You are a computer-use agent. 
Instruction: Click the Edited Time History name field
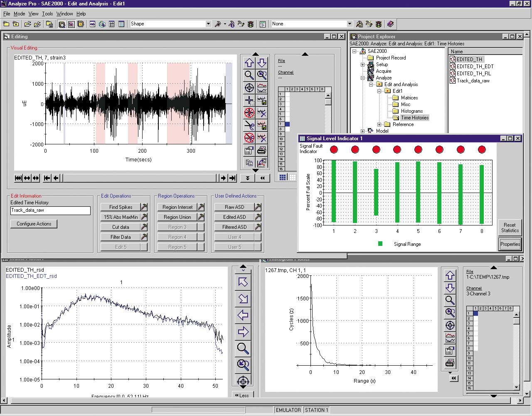click(x=50, y=210)
